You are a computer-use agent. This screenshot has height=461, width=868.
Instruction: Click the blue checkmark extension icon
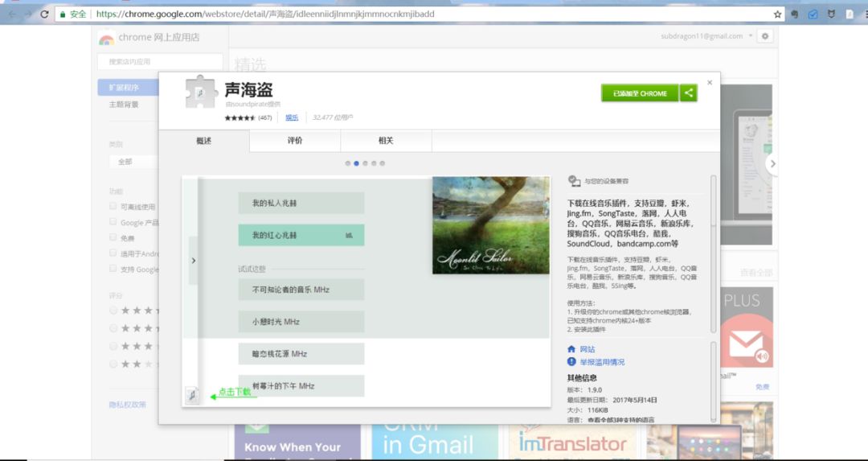tap(813, 14)
